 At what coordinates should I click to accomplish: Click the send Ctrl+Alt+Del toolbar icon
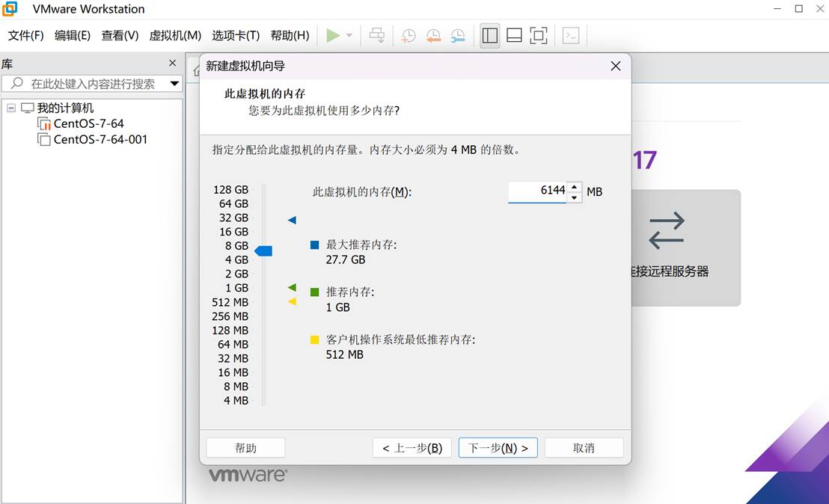coord(377,36)
